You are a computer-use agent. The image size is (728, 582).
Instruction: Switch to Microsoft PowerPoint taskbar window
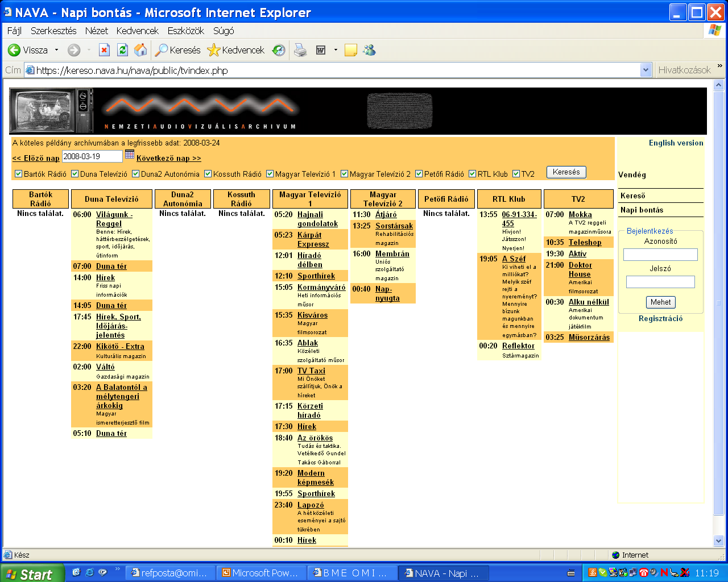click(x=262, y=573)
